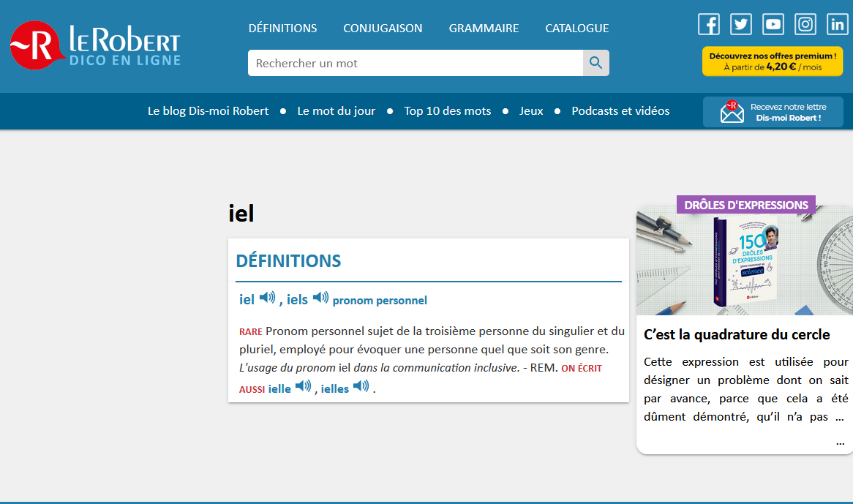
Task: View Top 10 des mots
Action: (447, 111)
